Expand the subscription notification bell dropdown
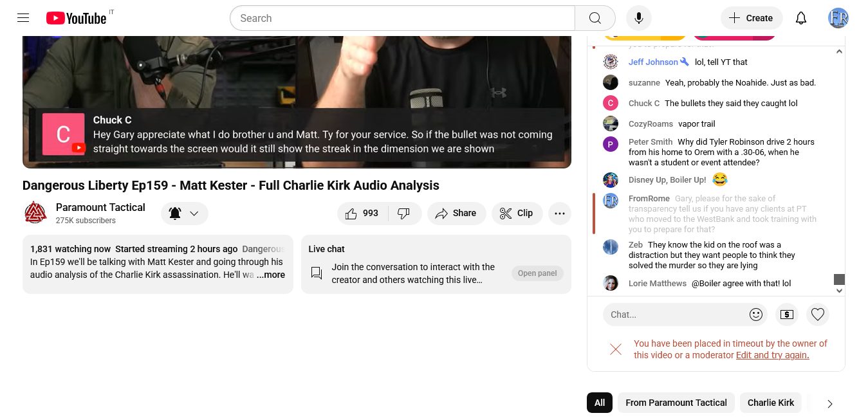Image resolution: width=868 pixels, height=420 pixels. point(184,214)
